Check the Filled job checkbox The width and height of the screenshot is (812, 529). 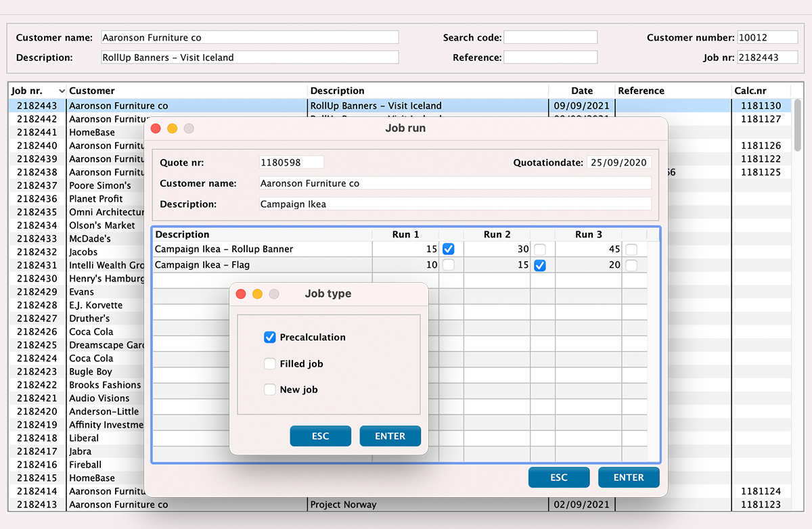(x=270, y=364)
